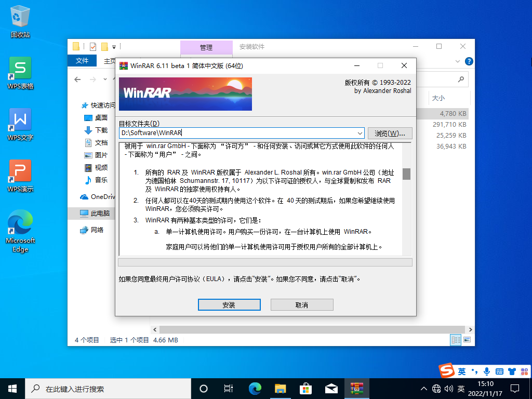The image size is (532, 399).
Task: Click Explorer properties quick access icon
Action: coord(92,46)
